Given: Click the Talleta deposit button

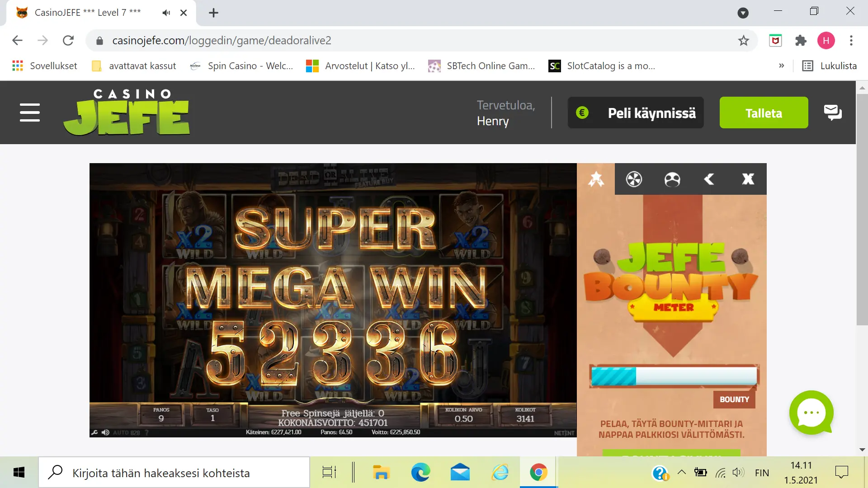Looking at the screenshot, I should pos(764,113).
